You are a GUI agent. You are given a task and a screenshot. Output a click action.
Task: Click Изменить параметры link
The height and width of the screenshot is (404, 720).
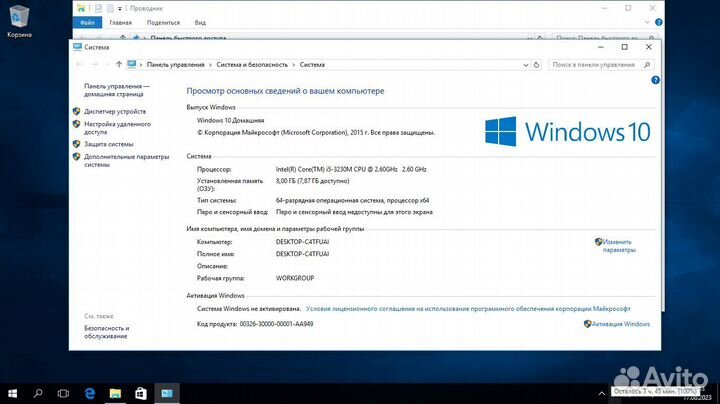(x=619, y=246)
